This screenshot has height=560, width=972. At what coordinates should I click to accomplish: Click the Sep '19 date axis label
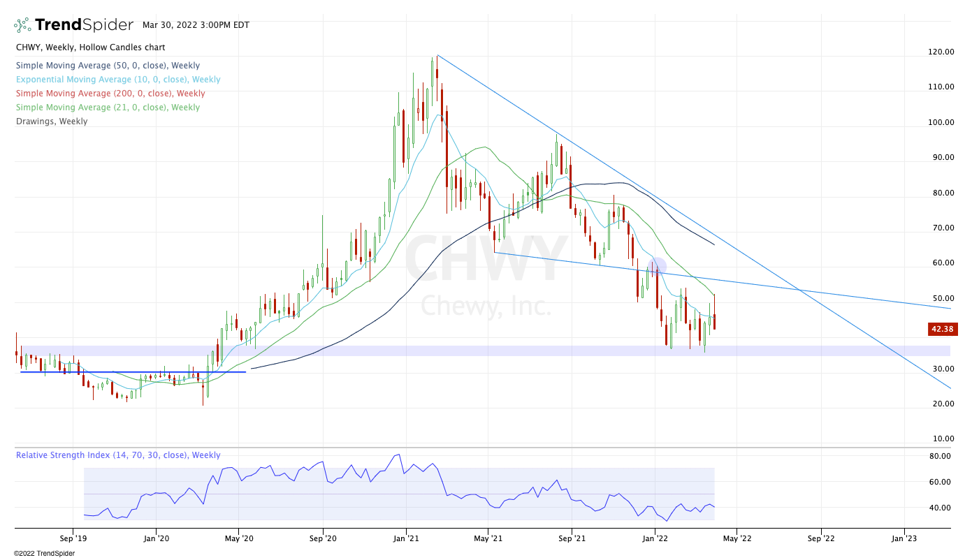click(x=73, y=539)
